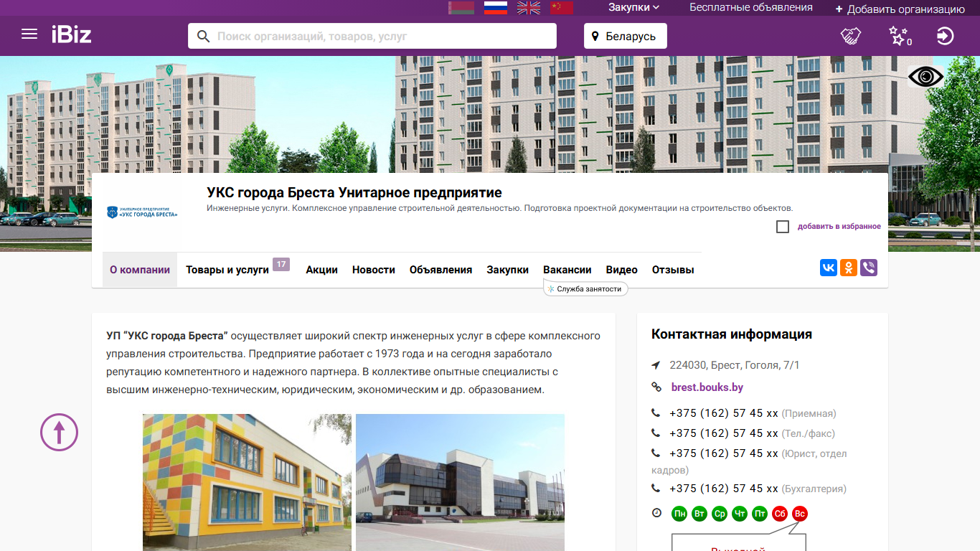Screen dimensions: 980x551
Task: Check the добавить в избранное checkbox
Action: click(783, 227)
